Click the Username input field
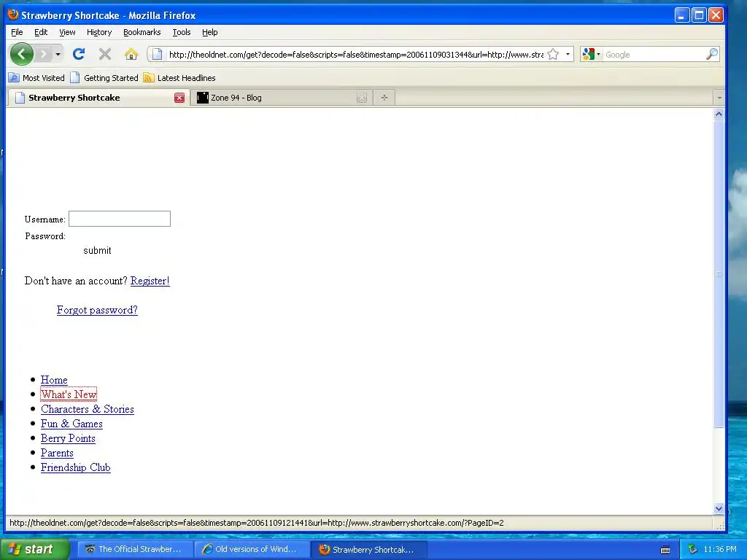Image resolution: width=747 pixels, height=560 pixels. point(120,219)
